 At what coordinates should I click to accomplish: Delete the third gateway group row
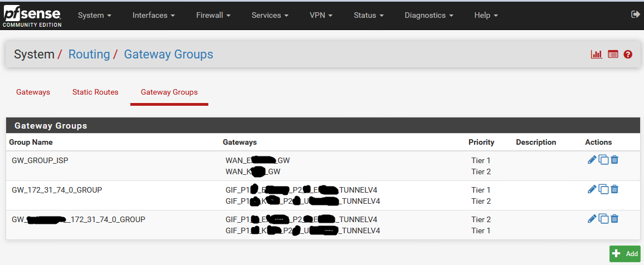click(x=614, y=219)
